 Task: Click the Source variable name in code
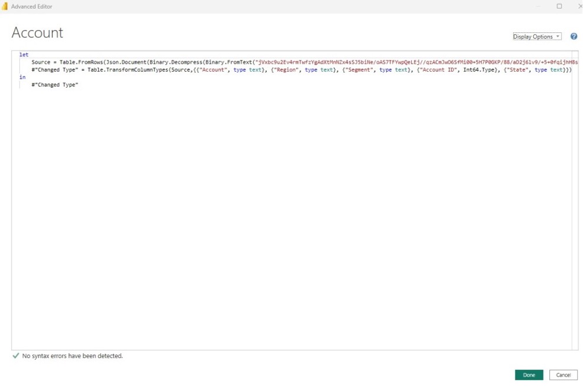click(x=41, y=62)
